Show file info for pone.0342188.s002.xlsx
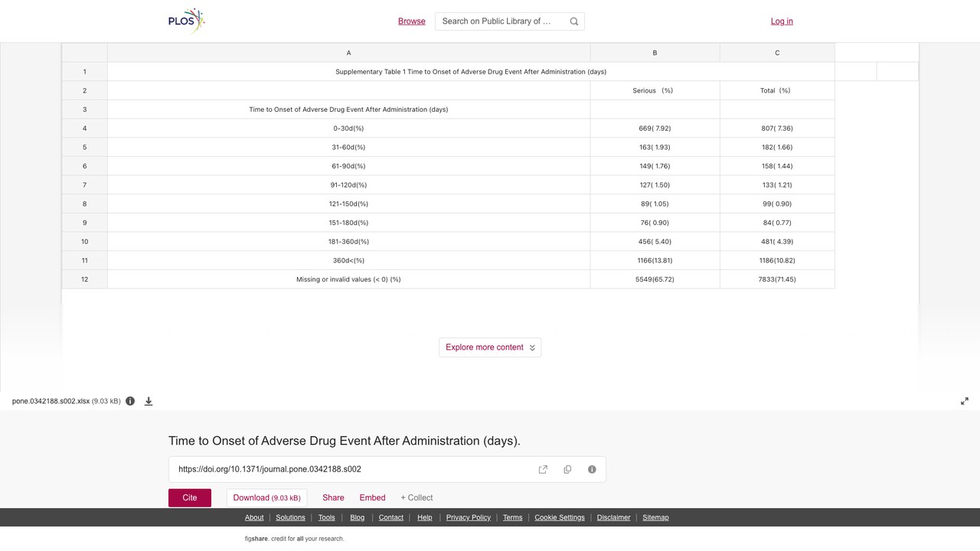 coord(130,401)
